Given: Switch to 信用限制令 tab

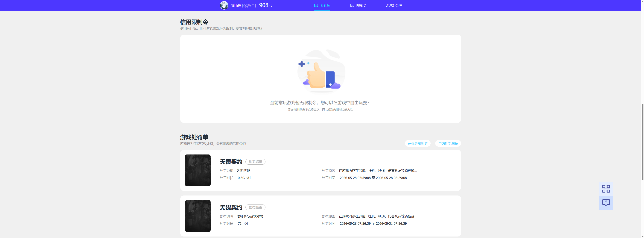Looking at the screenshot, I should 358,5.
